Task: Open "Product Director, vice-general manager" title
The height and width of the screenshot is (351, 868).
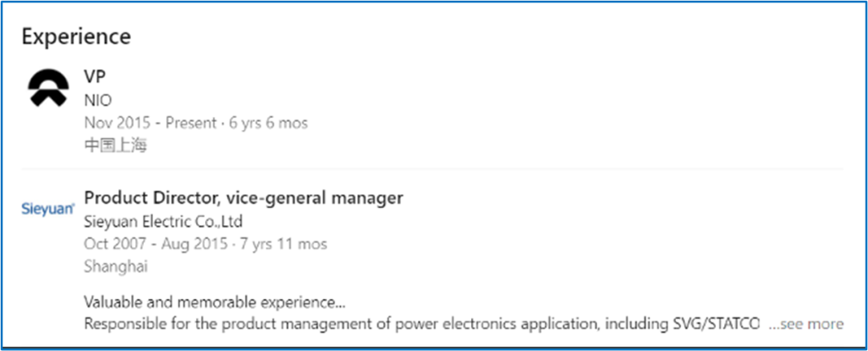Action: click(244, 198)
